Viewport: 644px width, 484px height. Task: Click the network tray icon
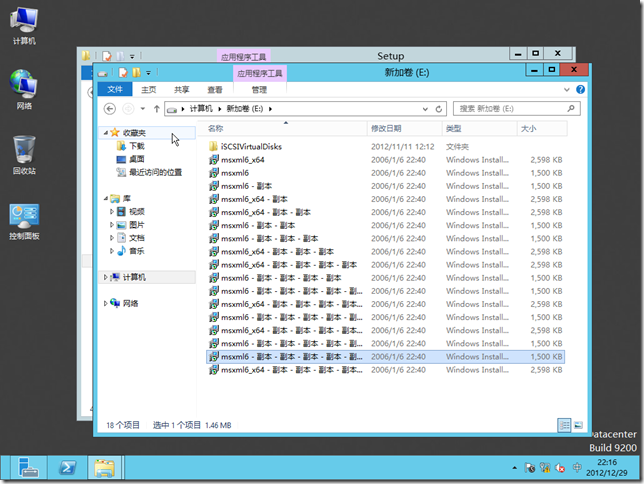coord(545,468)
